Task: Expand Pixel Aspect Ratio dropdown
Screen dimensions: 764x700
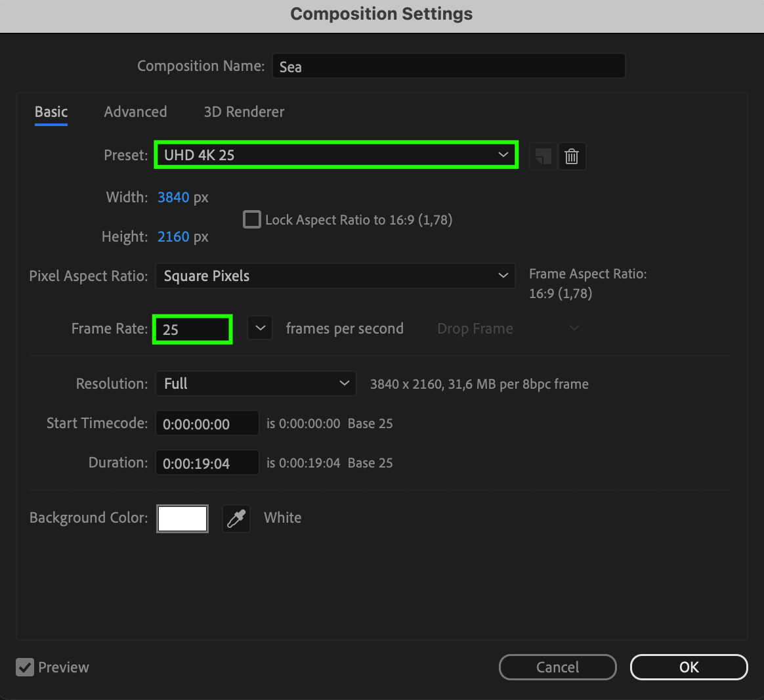Action: pos(334,276)
